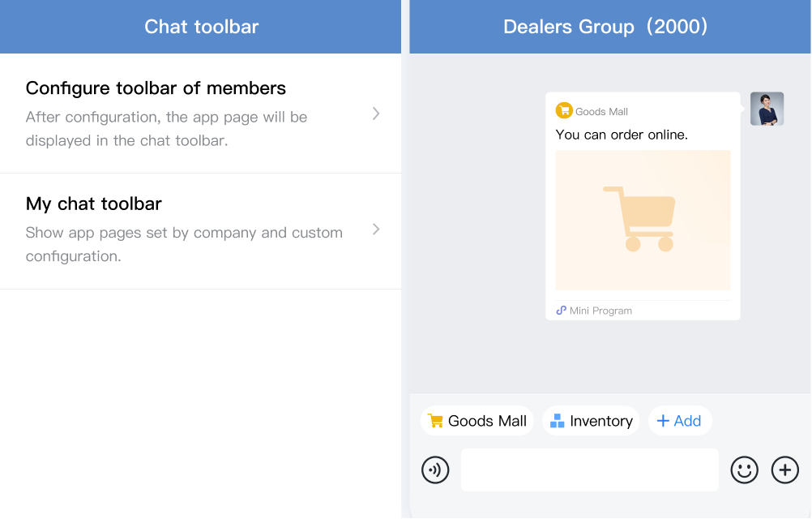The width and height of the screenshot is (812, 519).
Task: Open the emoji picker smiley icon
Action: point(744,470)
